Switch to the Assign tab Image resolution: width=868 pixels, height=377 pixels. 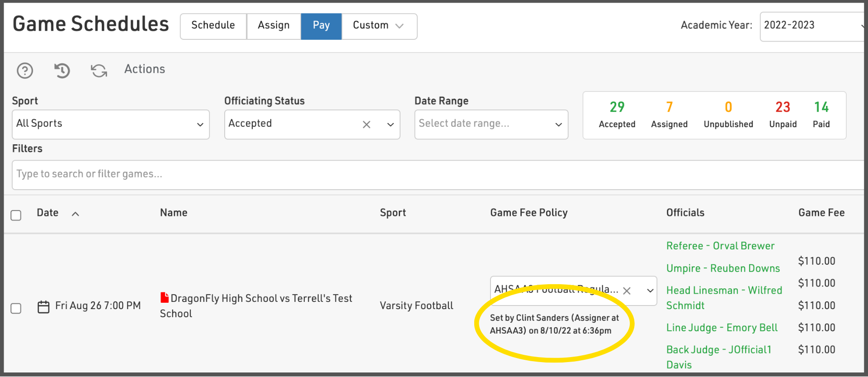274,26
